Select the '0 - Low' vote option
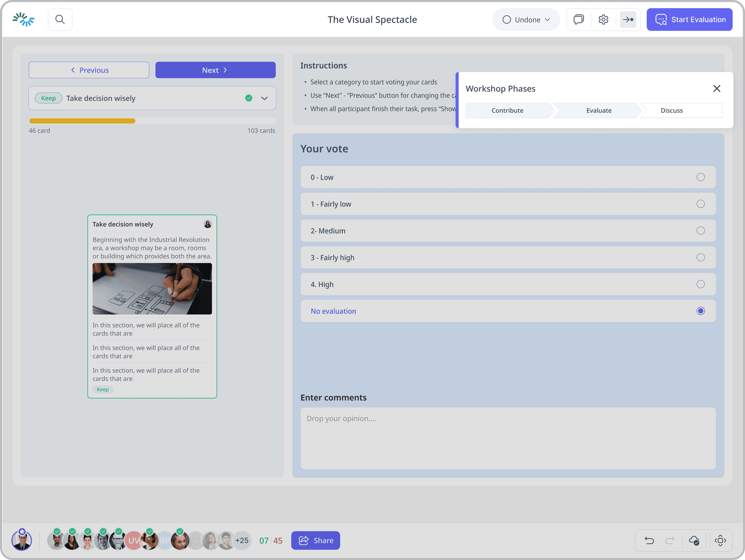This screenshot has height=560, width=745. point(508,177)
